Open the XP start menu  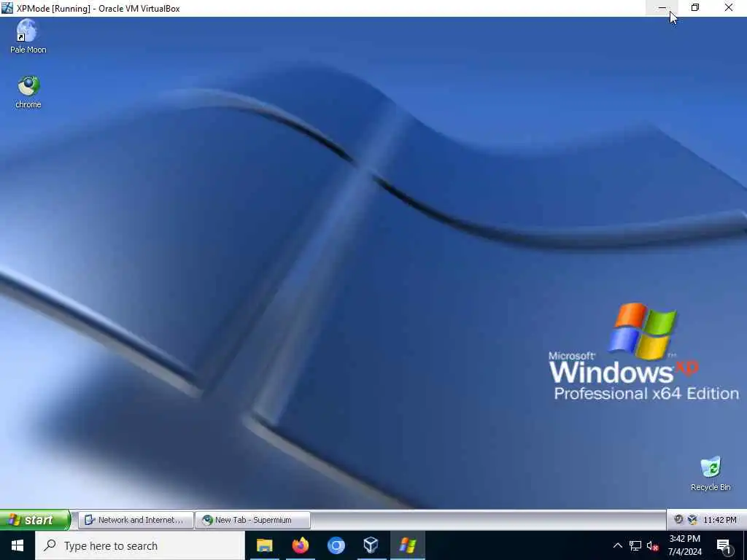pos(35,519)
